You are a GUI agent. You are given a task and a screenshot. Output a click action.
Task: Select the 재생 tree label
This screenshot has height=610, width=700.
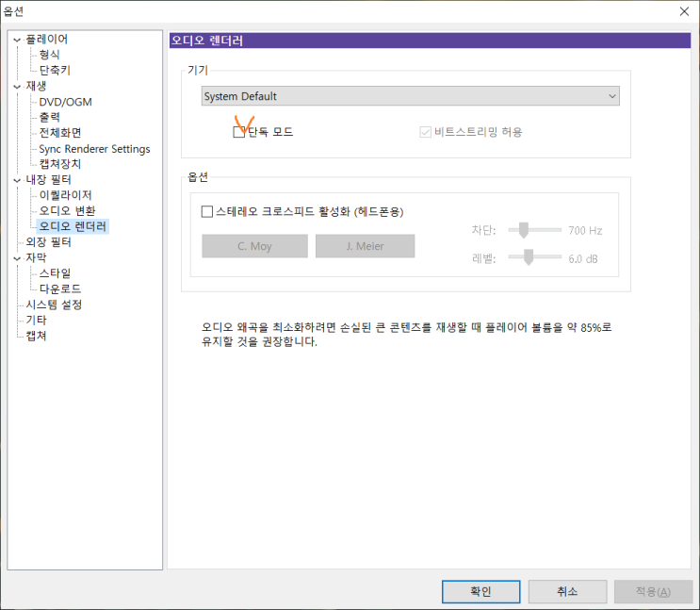click(x=36, y=86)
